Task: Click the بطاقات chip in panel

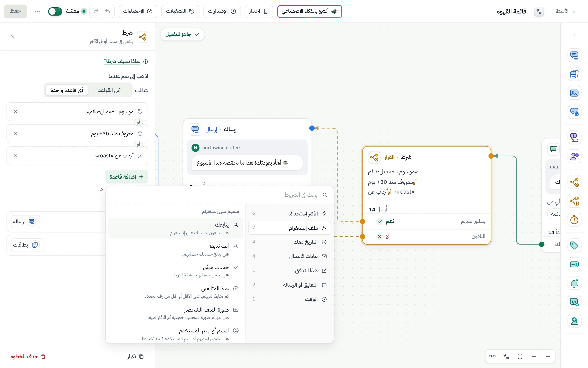Action: (27, 245)
